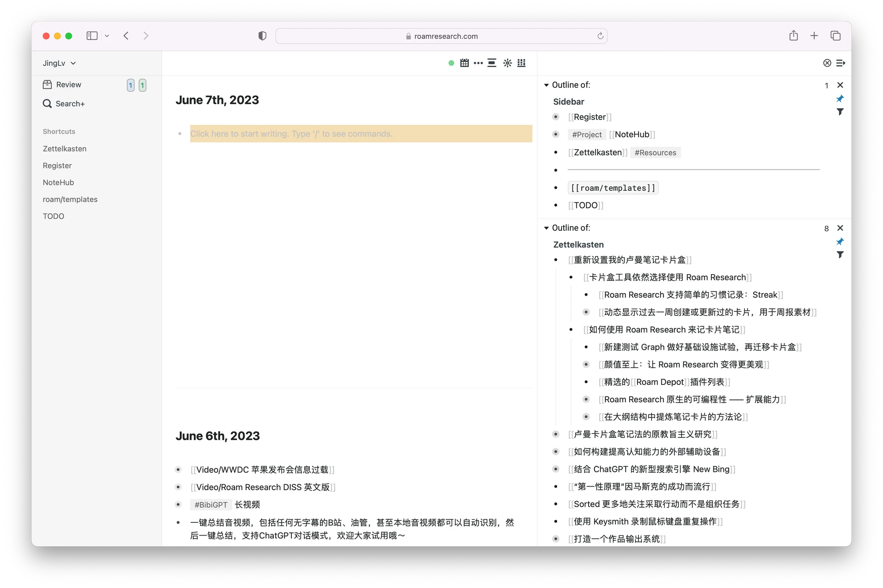This screenshot has height=588, width=883.
Task: Open Zettelkasten shortcut in left sidebar
Action: tap(64, 149)
